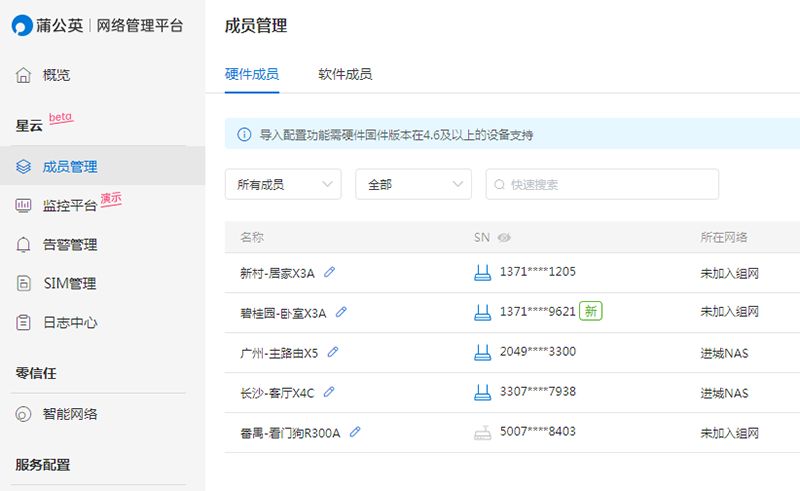This screenshot has height=491, width=800.
Task: Edit name of 新村-居家X3A with pencil icon
Action: click(330, 272)
